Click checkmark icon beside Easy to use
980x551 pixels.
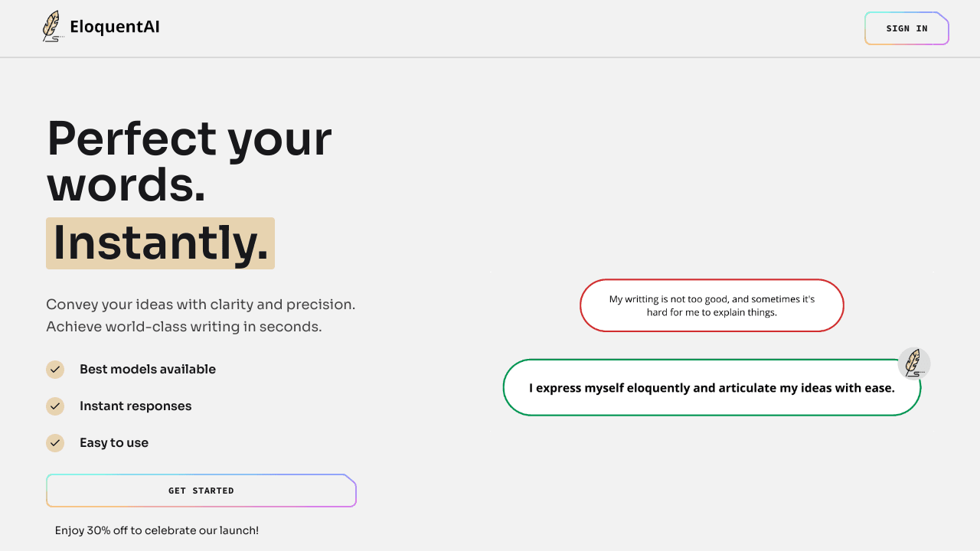click(x=55, y=443)
